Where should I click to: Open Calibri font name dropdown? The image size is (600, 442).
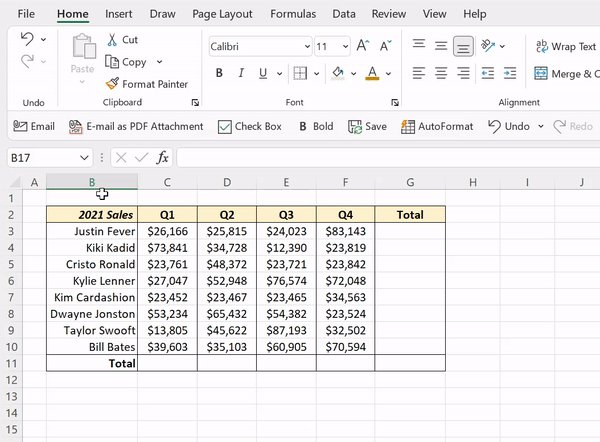307,46
